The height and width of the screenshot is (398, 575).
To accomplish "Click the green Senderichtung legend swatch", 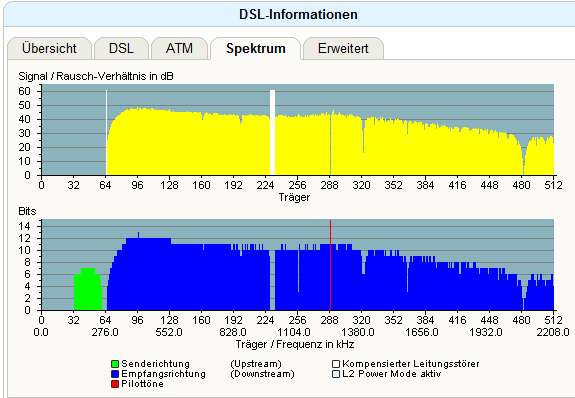I will click(x=115, y=364).
